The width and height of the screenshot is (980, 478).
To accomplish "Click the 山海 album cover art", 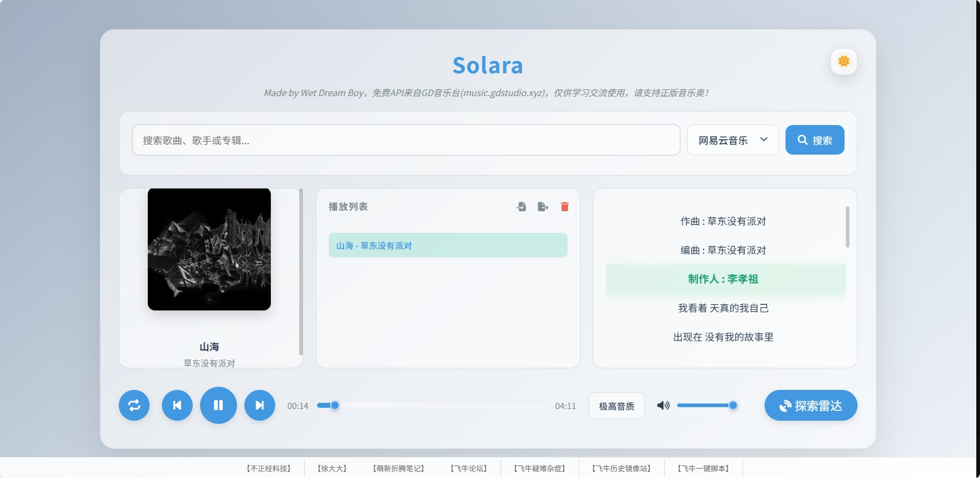I will (209, 249).
